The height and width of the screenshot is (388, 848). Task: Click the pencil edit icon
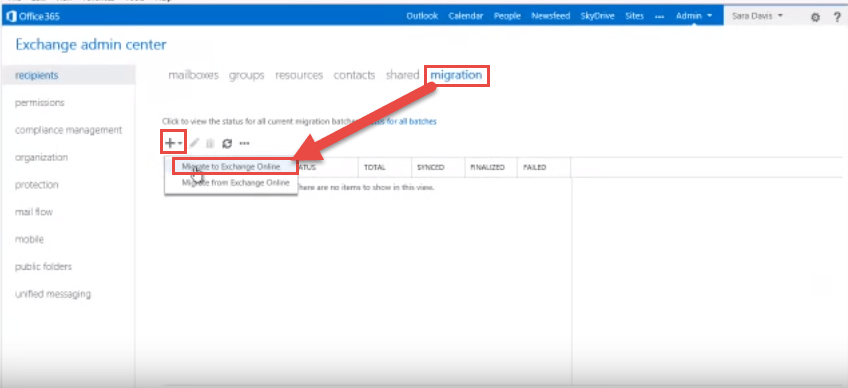pyautogui.click(x=195, y=143)
